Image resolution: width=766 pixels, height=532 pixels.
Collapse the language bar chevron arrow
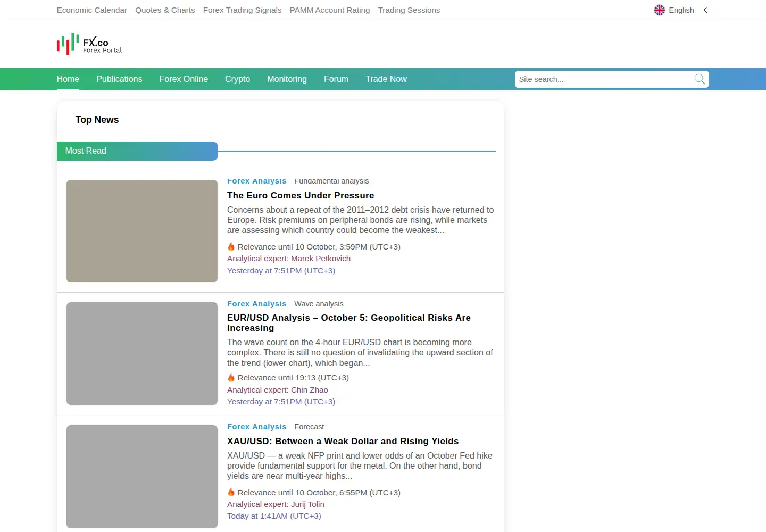pos(706,10)
